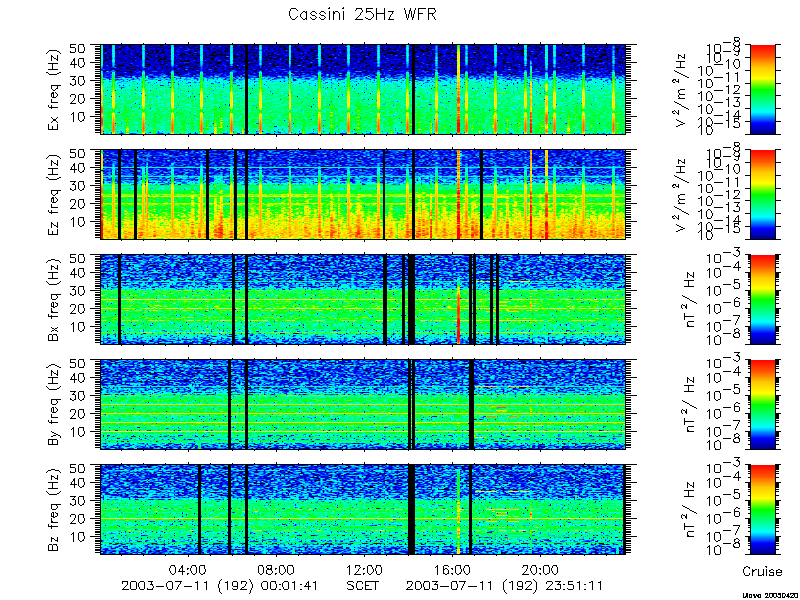This screenshot has width=800, height=600.
Task: Click the nT²/Hz unit label of Bz color bar
Action: pyautogui.click(x=690, y=510)
